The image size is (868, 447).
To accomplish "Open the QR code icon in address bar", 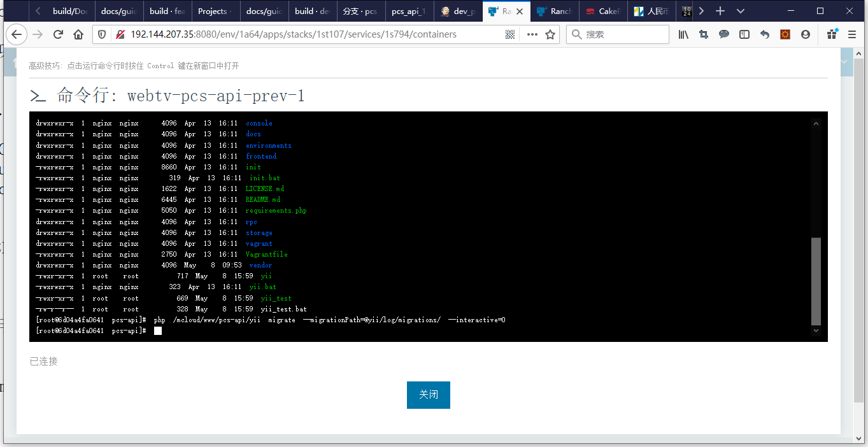I will click(510, 34).
